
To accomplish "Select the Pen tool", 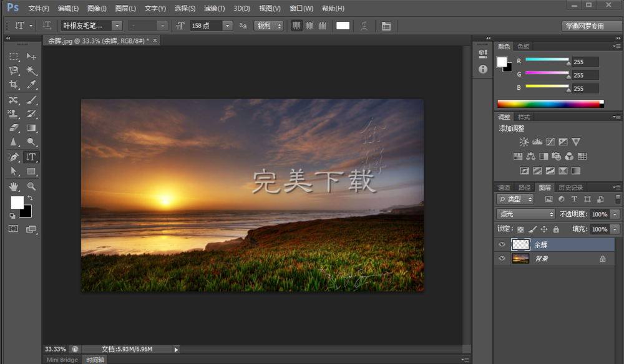I will (x=14, y=156).
